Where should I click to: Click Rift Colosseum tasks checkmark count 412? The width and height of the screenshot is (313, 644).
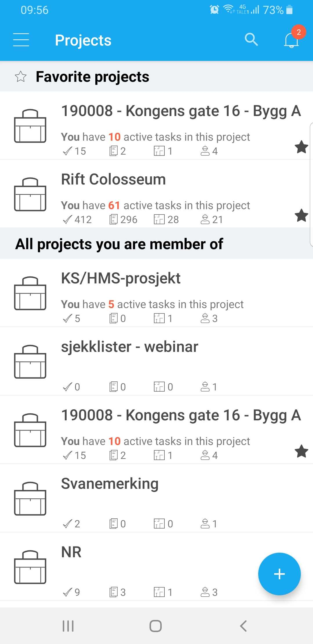[x=77, y=220]
